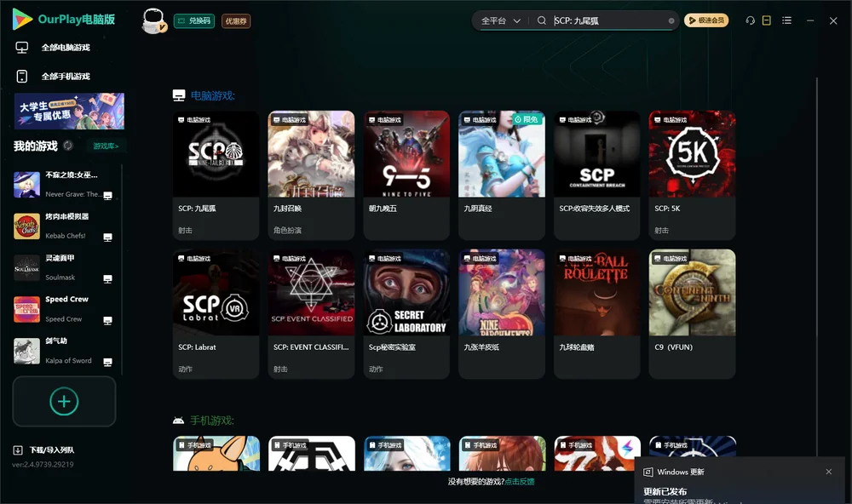Click the add game plus button
This screenshot has width=852, height=504.
click(64, 401)
